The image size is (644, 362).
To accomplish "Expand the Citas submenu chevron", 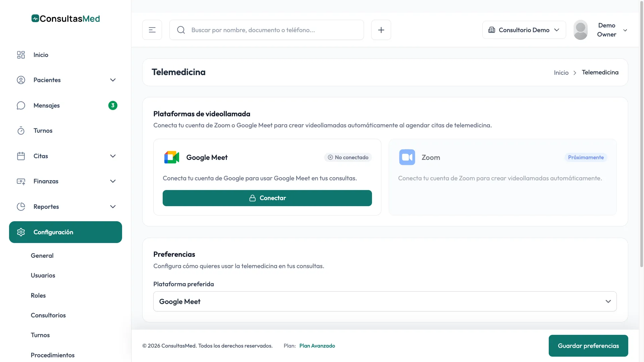I will [x=113, y=156].
